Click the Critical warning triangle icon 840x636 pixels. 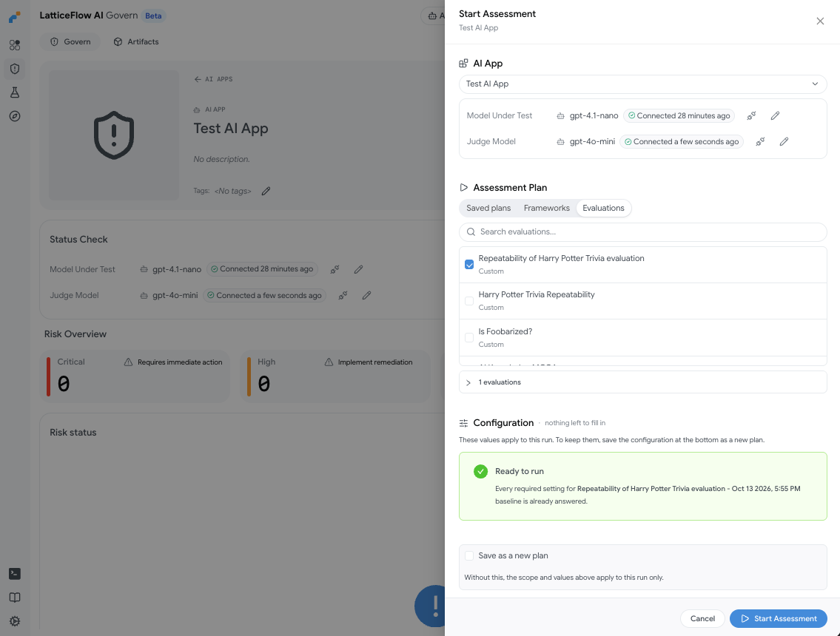click(128, 362)
